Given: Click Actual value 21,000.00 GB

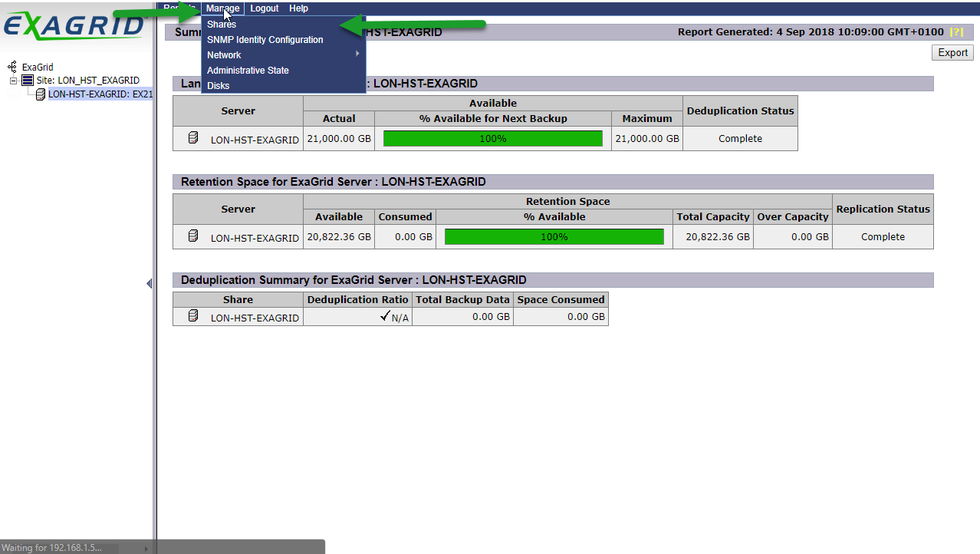Looking at the screenshot, I should click(x=339, y=139).
